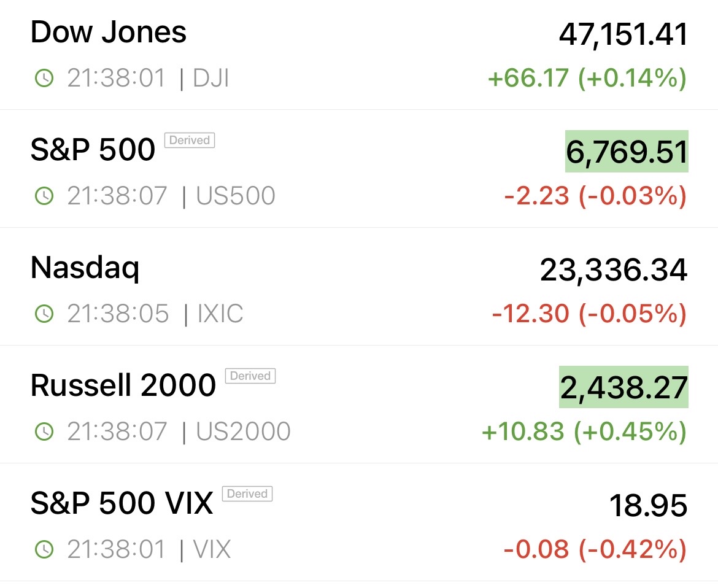Image resolution: width=718 pixels, height=588 pixels.
Task: Click the highlighted Russell 2000 price 2,438.27
Action: click(623, 387)
